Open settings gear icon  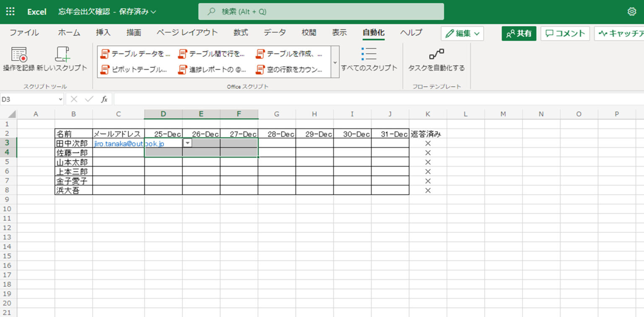(x=632, y=12)
